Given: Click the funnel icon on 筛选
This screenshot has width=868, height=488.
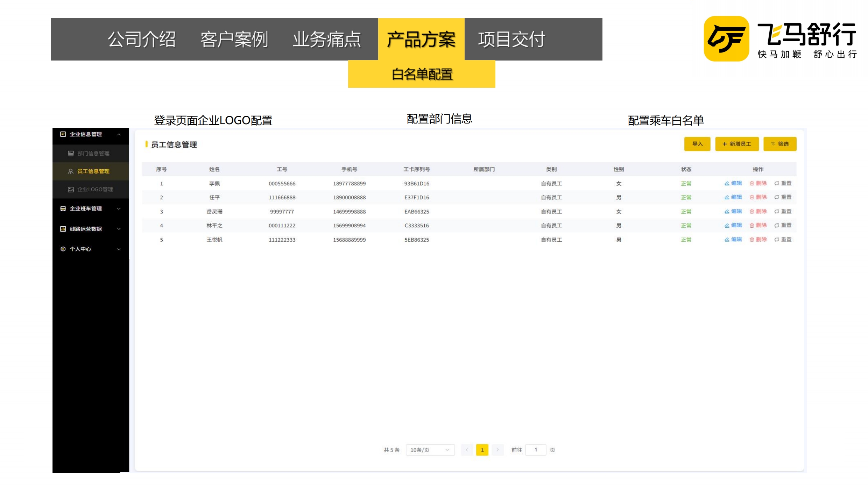Looking at the screenshot, I should [x=773, y=144].
